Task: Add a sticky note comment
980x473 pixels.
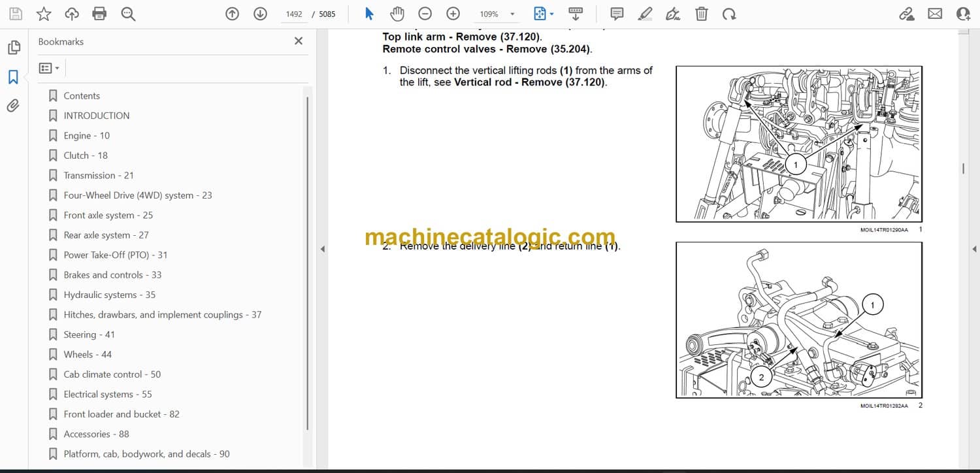Action: [x=617, y=14]
